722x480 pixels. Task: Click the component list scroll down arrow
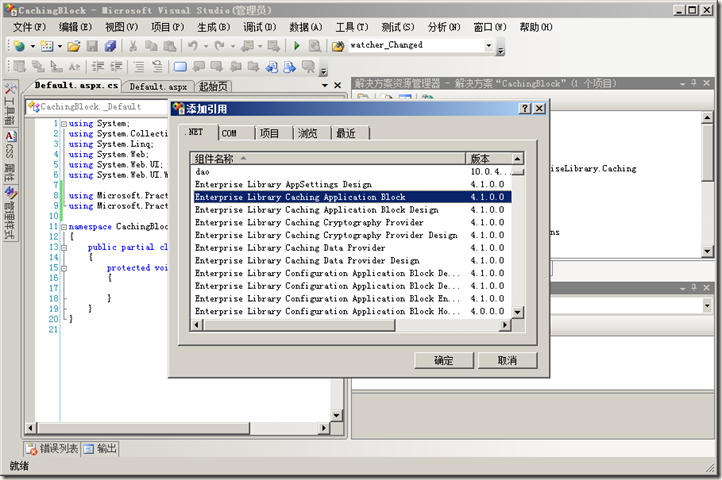pos(518,312)
